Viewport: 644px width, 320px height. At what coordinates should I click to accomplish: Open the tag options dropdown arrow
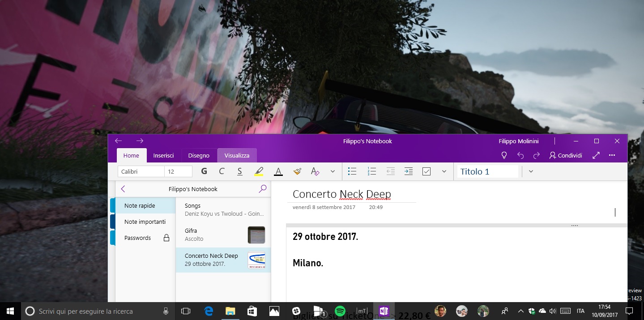(x=444, y=171)
